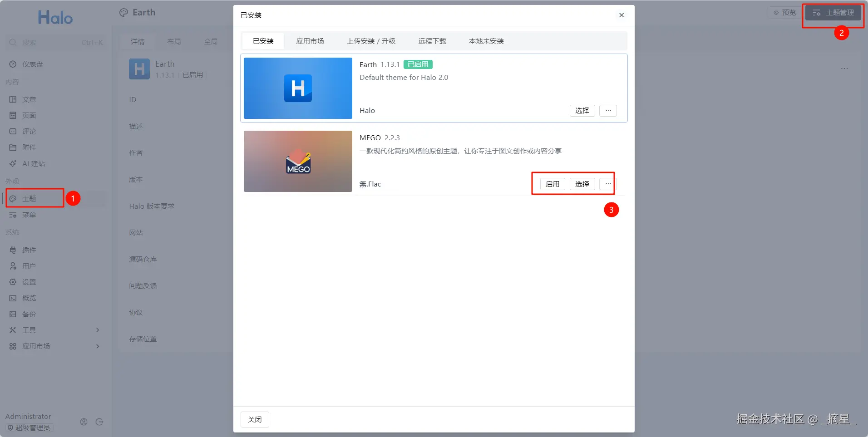Click the 评论 comments icon
The height and width of the screenshot is (437, 868).
click(13, 131)
